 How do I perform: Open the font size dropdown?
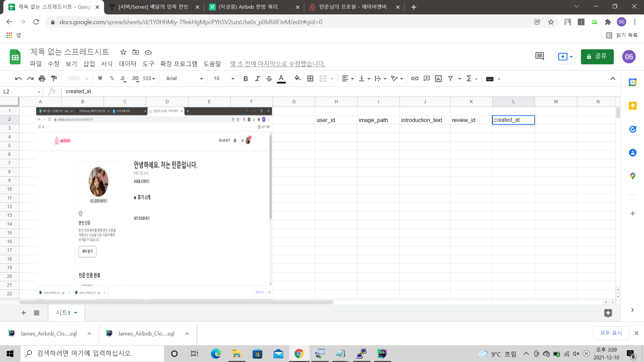click(224, 78)
